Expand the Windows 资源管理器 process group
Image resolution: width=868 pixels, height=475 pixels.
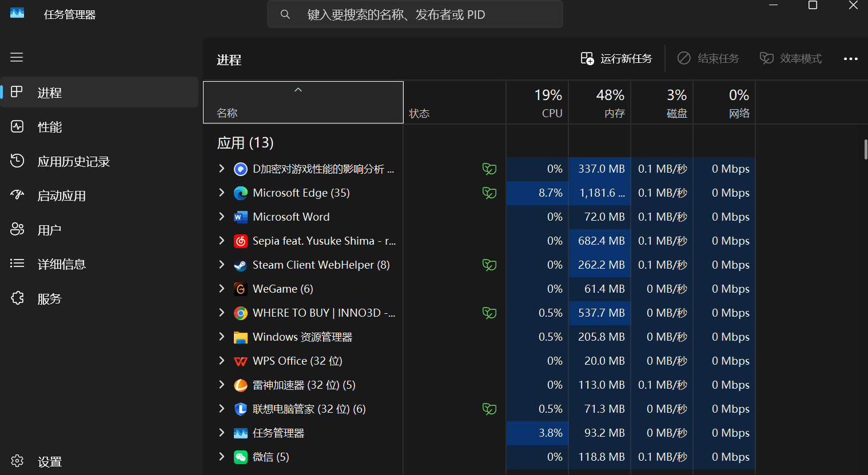222,337
